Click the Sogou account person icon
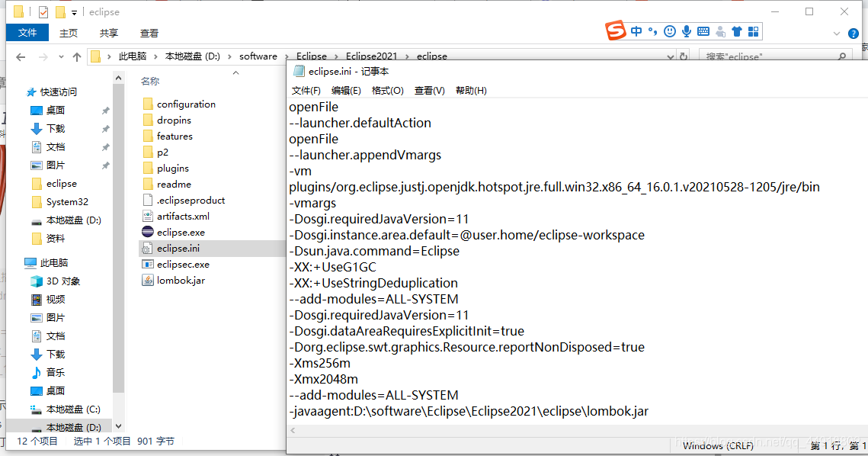The height and width of the screenshot is (456, 868). coord(721,31)
